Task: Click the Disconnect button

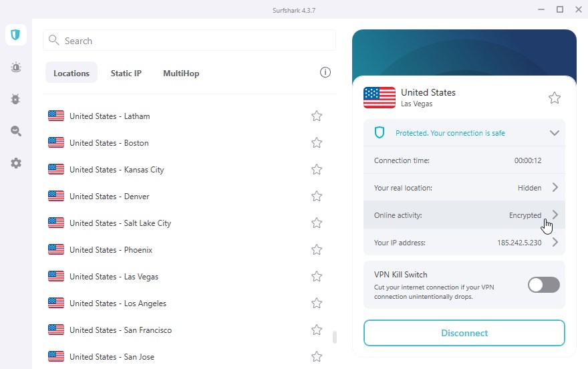Action: pos(464,333)
